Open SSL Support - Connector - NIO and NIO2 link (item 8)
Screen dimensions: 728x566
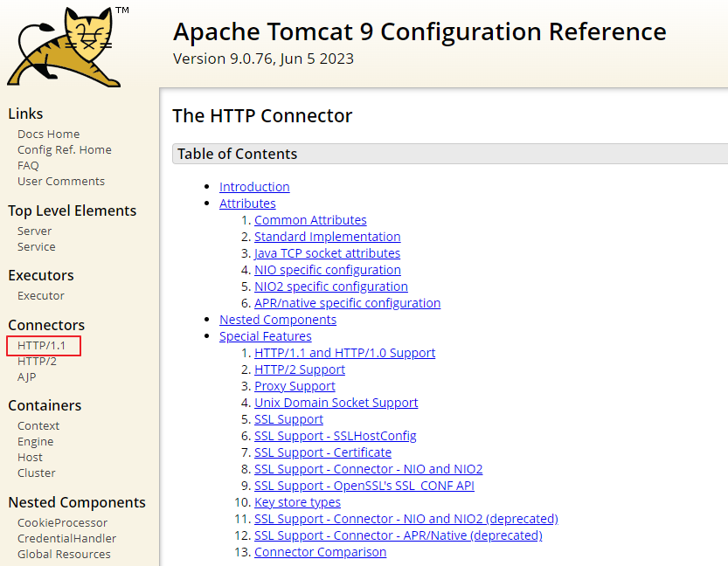click(369, 470)
